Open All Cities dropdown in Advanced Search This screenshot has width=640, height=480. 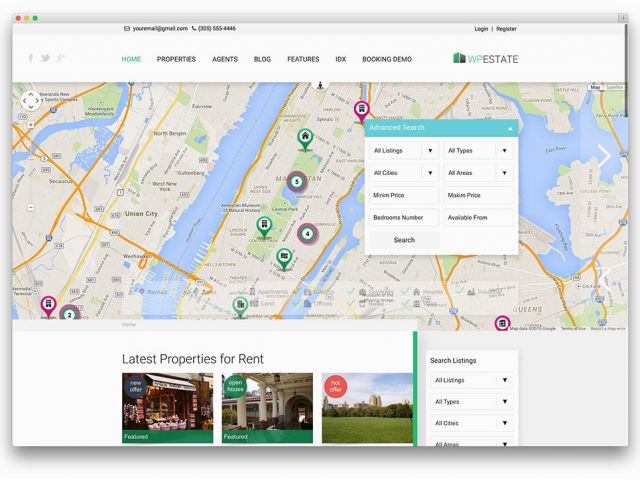coord(404,173)
